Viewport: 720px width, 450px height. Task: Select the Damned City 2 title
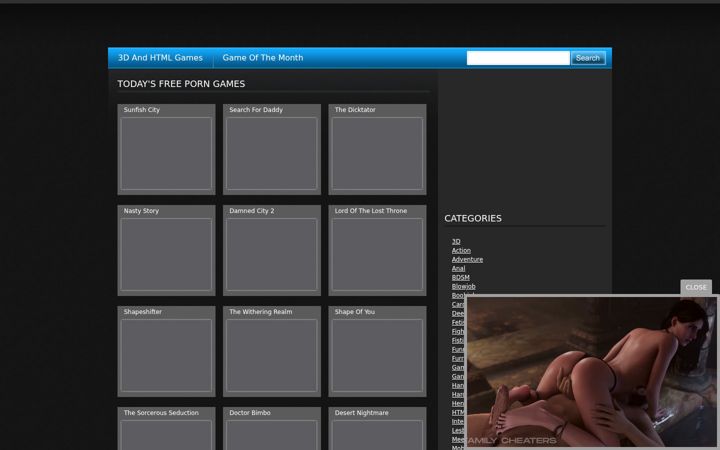tap(252, 211)
